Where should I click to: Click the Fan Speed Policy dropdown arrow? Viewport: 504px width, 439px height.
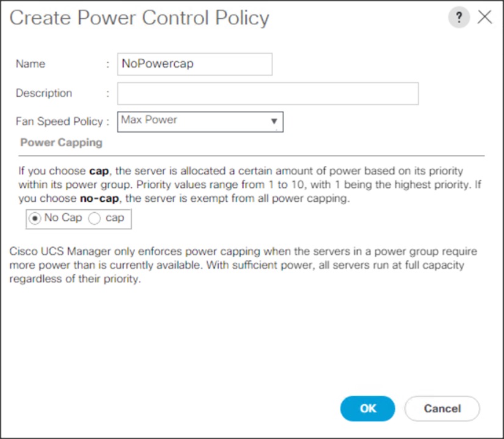tap(274, 121)
